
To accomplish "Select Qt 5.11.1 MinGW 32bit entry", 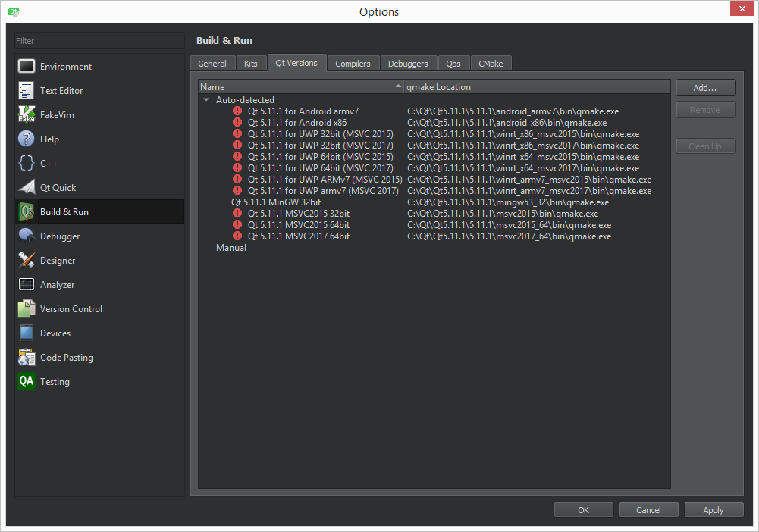I will [276, 202].
